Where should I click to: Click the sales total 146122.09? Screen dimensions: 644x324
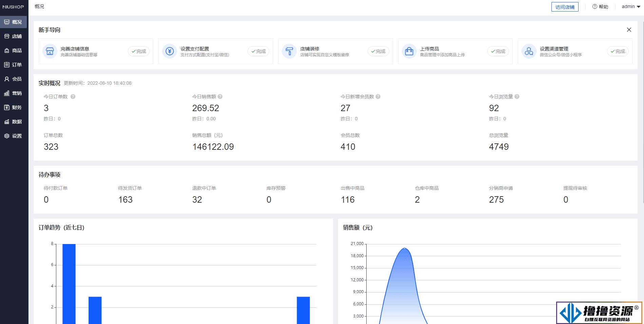(213, 147)
